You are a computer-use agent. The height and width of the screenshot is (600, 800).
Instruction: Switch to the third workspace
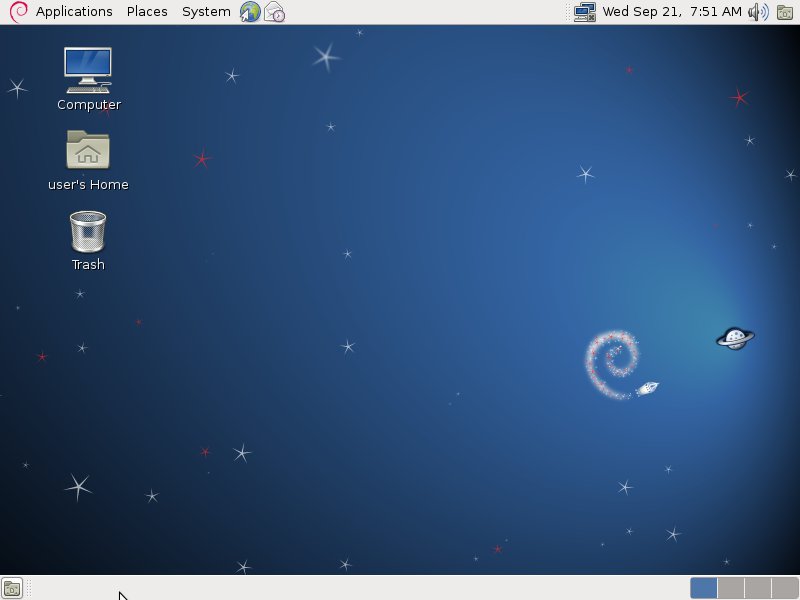coord(758,588)
